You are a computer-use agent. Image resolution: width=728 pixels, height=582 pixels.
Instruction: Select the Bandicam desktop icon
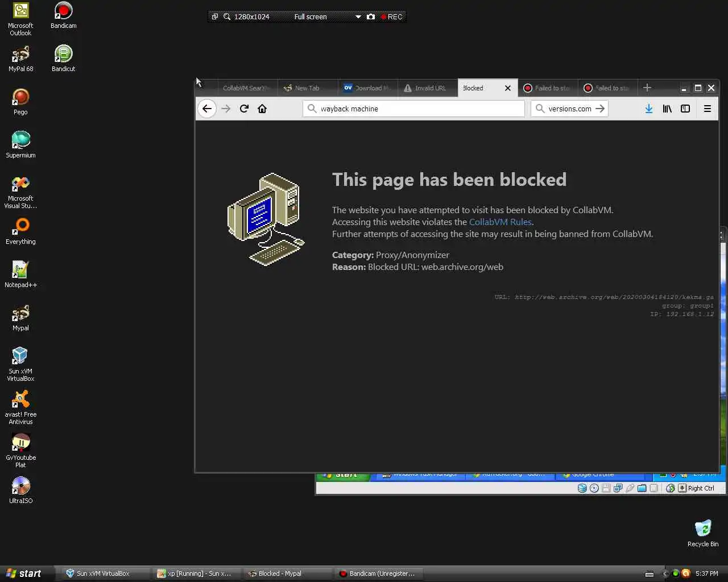tap(64, 15)
